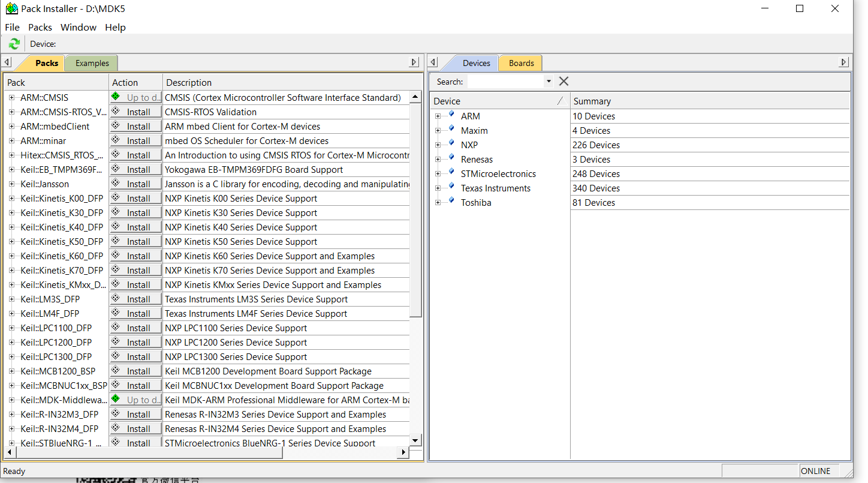
Task: Click the STMicroelectronics vendor diamond icon
Action: tap(451, 171)
